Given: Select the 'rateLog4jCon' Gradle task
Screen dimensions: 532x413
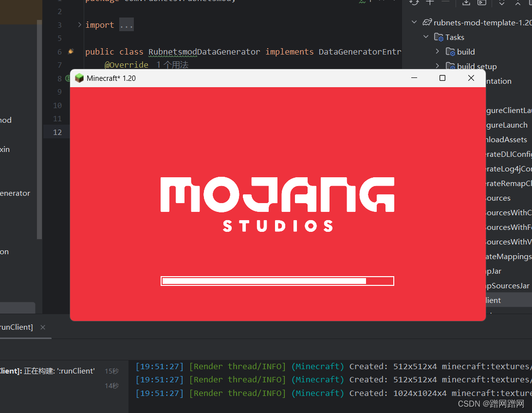Looking at the screenshot, I should point(509,169).
